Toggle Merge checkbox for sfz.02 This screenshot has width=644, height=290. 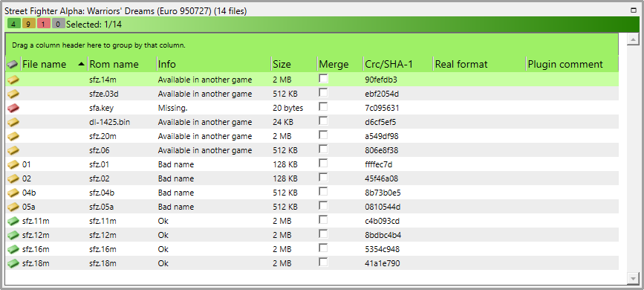tap(324, 177)
